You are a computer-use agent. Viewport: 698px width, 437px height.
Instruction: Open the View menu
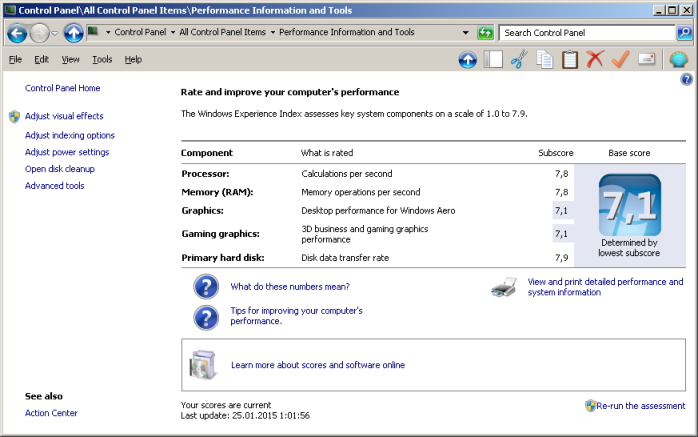point(70,59)
